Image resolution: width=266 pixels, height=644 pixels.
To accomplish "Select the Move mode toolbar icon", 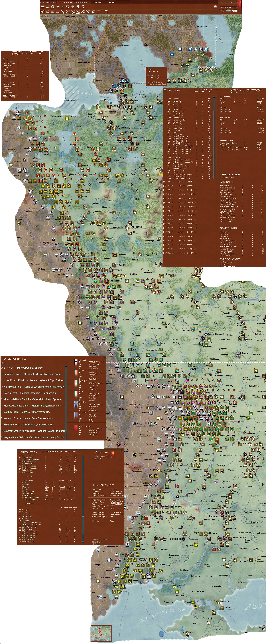I will click(x=42, y=12).
